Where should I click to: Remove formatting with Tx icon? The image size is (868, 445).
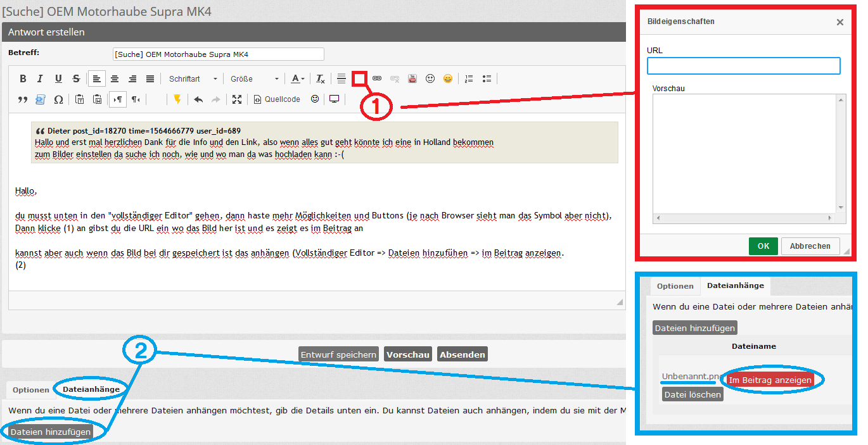click(321, 79)
